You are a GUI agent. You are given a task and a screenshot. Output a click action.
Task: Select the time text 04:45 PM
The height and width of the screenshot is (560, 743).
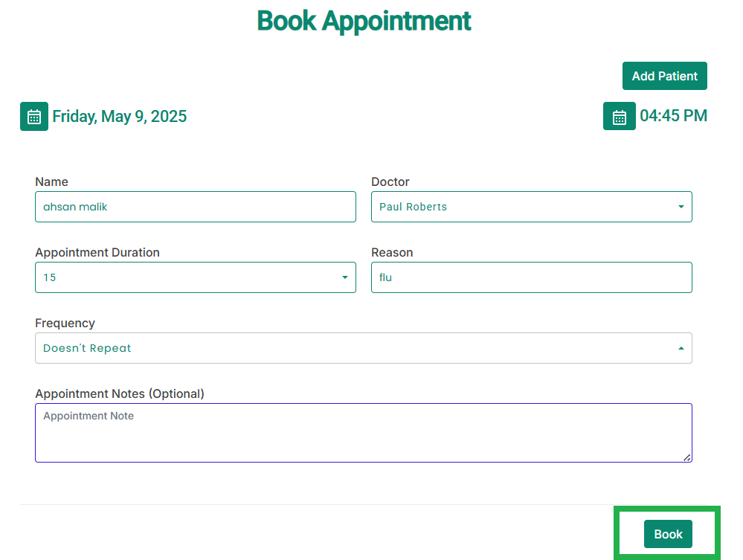point(673,115)
